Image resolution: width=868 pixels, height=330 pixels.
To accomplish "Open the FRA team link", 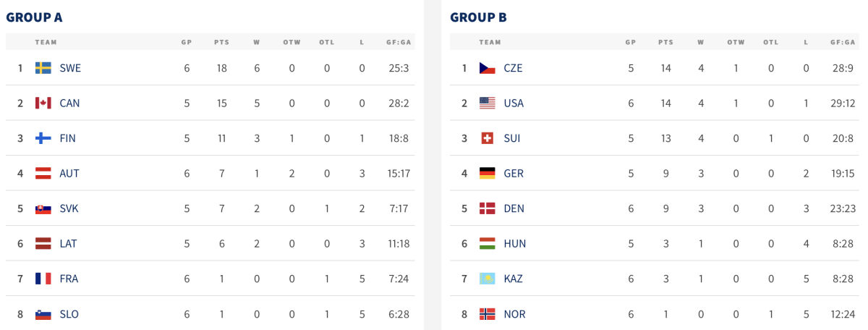I will [69, 279].
